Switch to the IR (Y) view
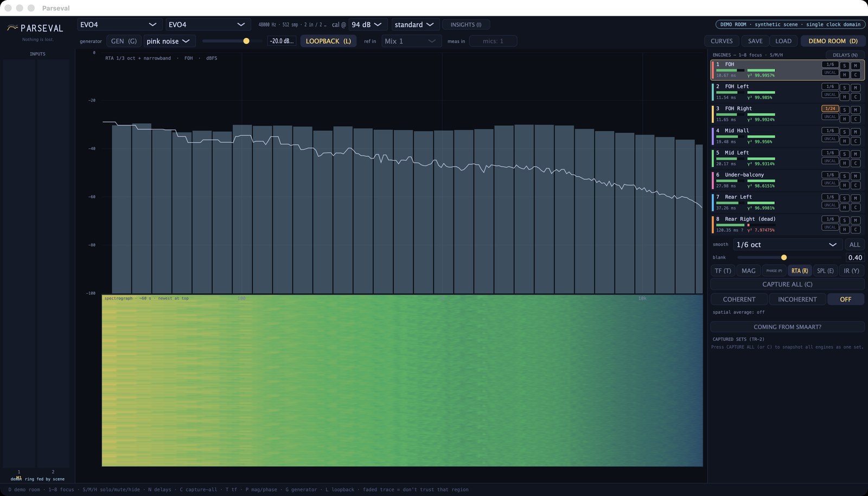The width and height of the screenshot is (868, 496). tap(851, 271)
